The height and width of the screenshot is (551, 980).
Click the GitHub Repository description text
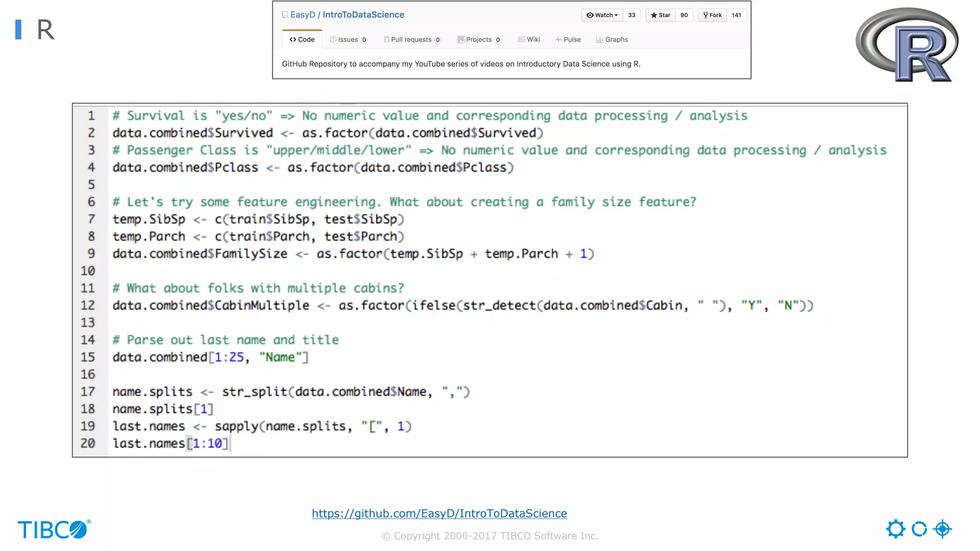point(461,64)
